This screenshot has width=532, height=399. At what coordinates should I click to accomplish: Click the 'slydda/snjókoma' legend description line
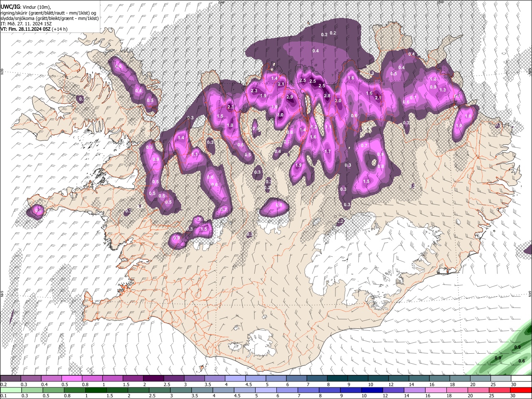tap(49, 18)
